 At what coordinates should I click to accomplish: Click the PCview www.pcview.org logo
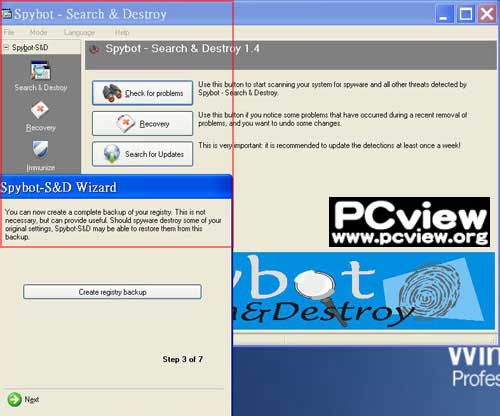point(409,222)
